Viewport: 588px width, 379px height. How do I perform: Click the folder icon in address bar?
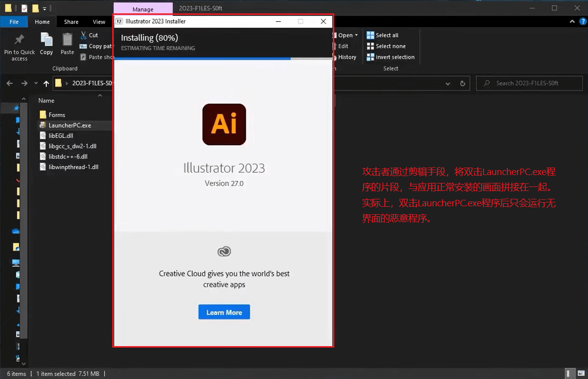coord(58,83)
